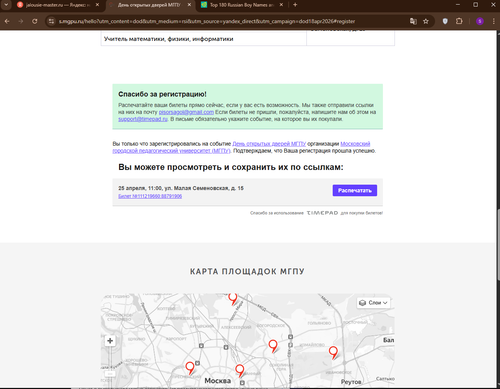The image size is (500, 389).
Task: Click the КАРТА ПЛОЩАДОК МГПУ heading
Action: tap(247, 271)
